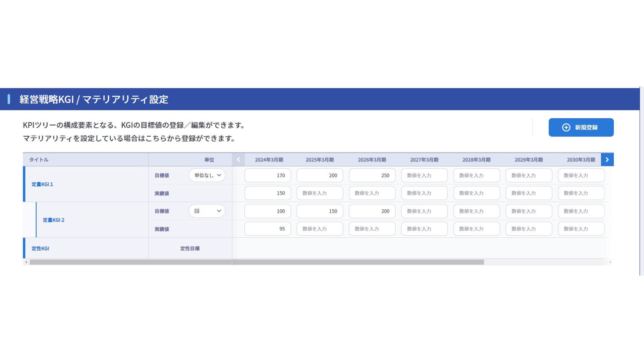Click the horizontal scrollbar thumb below the table
Screen dimensions: 644x362
[x=257, y=262]
